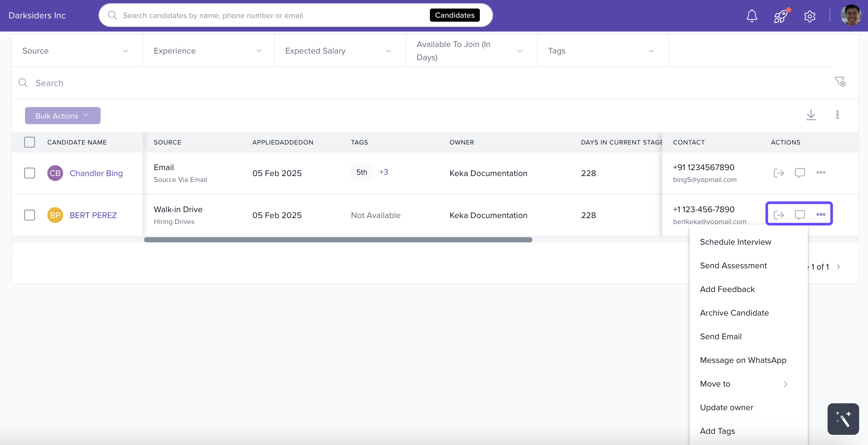Check the BERT PEREZ row checkbox

click(30, 215)
